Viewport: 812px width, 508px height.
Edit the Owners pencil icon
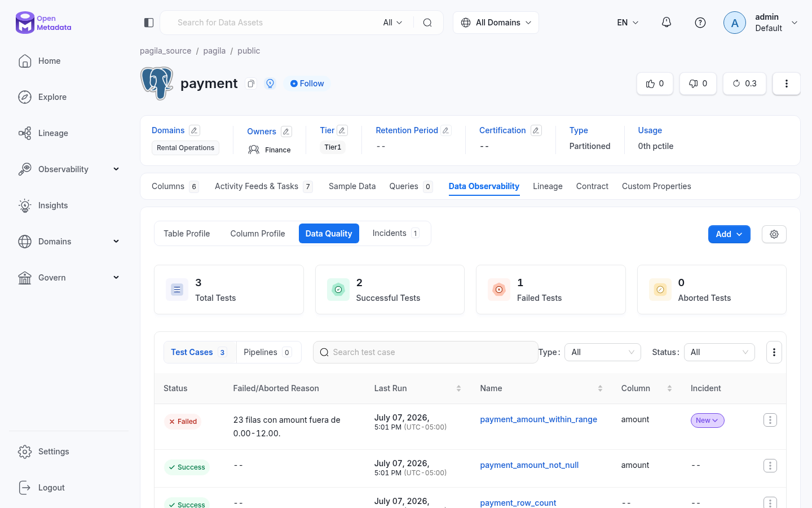coord(286,132)
